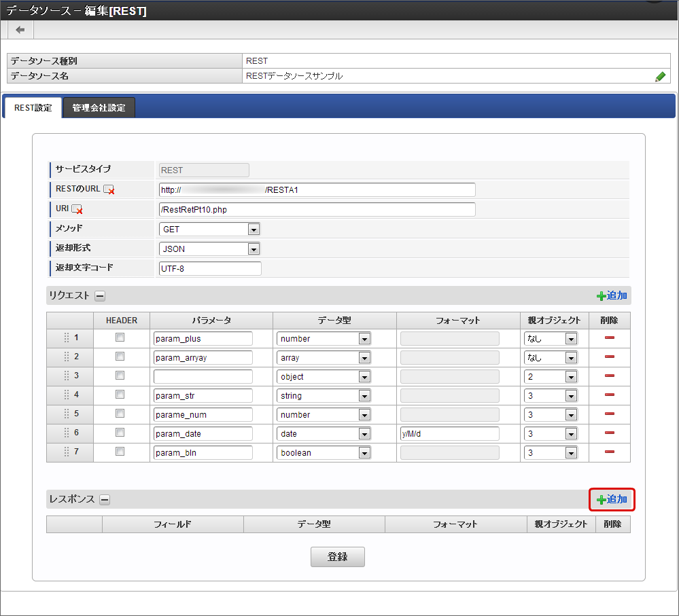Click the icon next to RESTのURL label

tap(109, 190)
